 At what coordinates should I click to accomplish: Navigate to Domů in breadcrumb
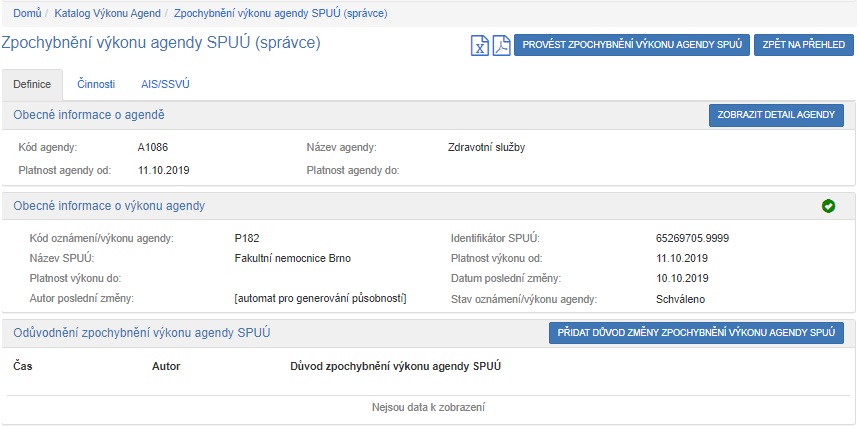point(27,13)
